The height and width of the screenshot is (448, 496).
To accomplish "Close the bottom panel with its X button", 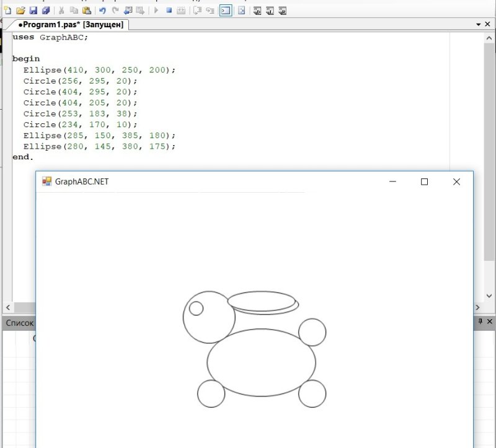I will click(490, 322).
